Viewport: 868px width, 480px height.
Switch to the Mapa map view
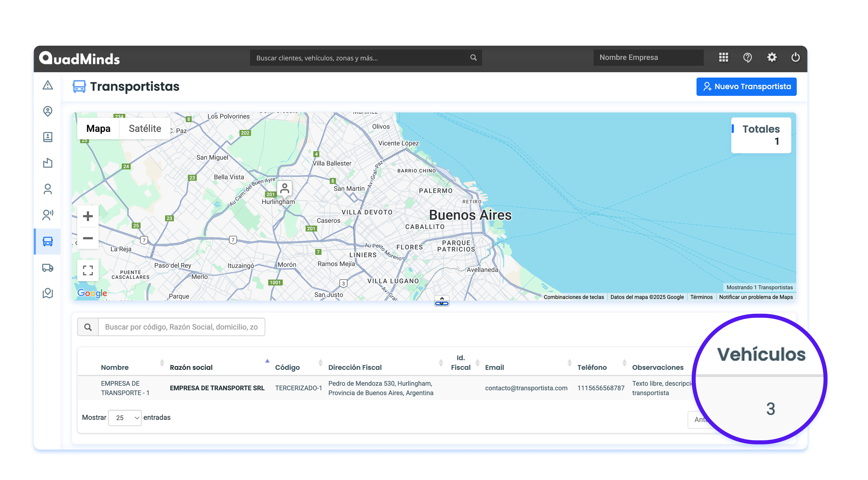[98, 128]
